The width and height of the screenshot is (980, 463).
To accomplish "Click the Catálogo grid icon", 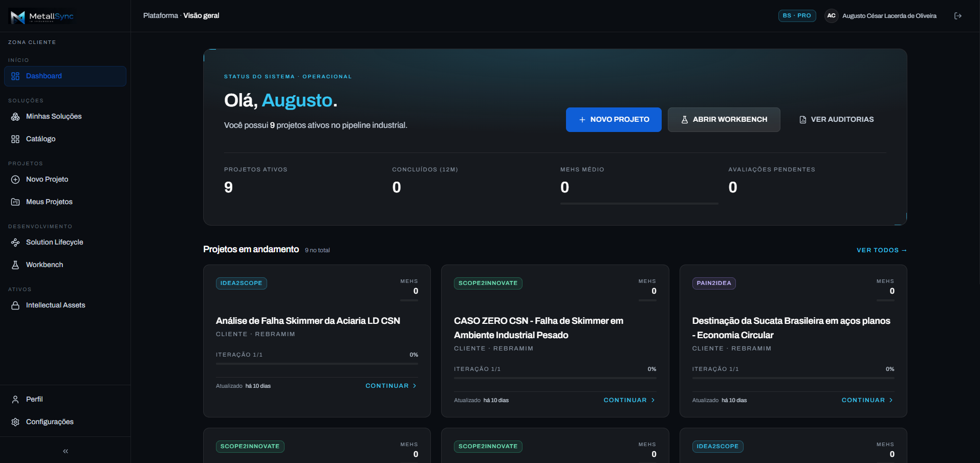I will tap(15, 139).
